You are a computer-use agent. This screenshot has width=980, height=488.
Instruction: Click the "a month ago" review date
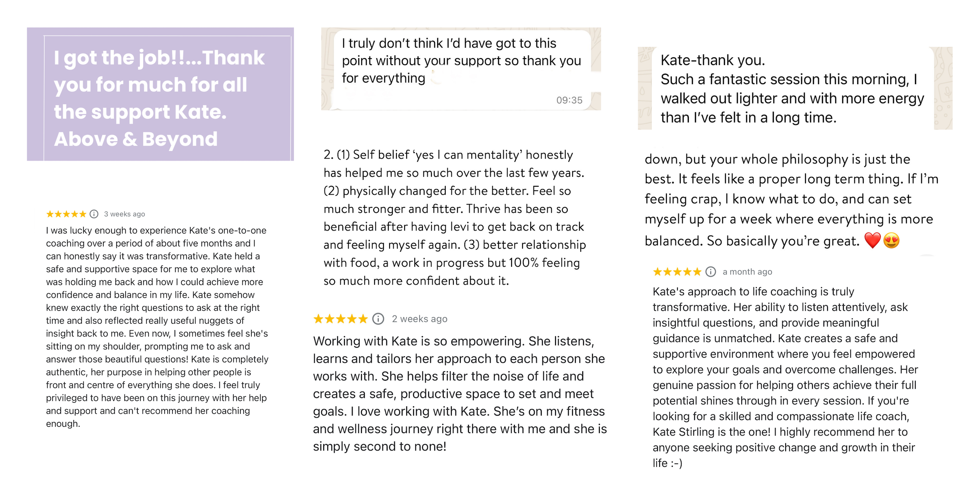(x=747, y=272)
